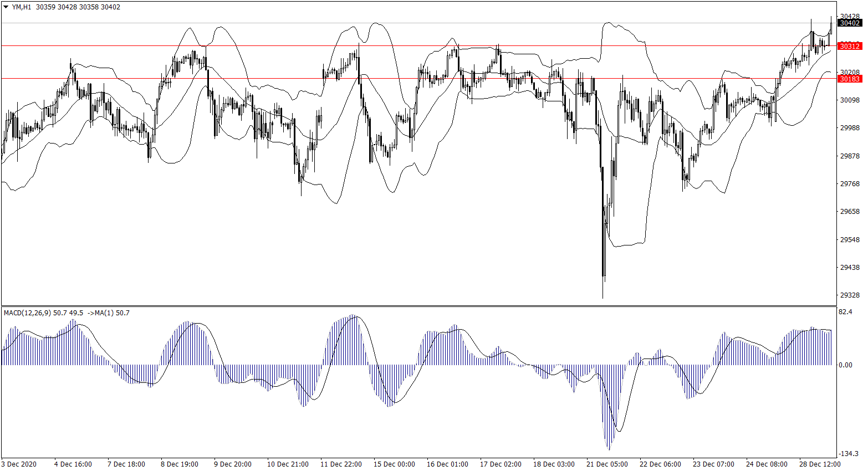Click the 29988 value on price scale
The image size is (868, 471).
coord(850,128)
